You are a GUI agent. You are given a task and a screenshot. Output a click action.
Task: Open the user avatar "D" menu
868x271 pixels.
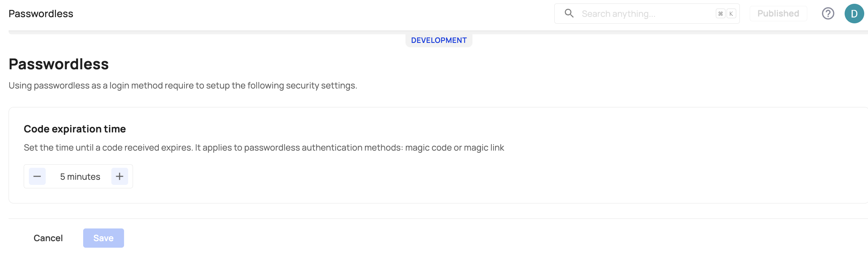click(x=854, y=14)
